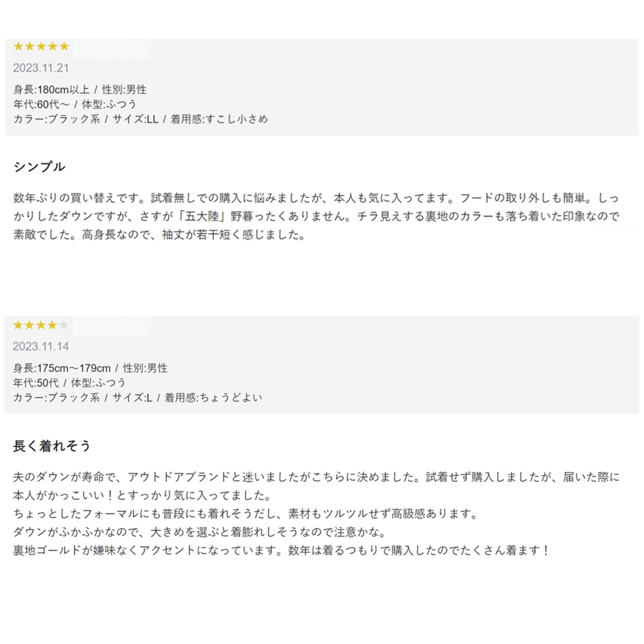The image size is (644, 644).
Task: Click the 着用感:すこし小さめ attribute text
Action: point(219,119)
